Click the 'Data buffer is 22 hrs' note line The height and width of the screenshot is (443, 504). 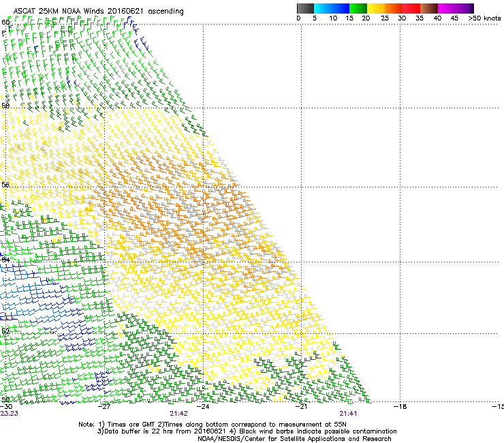(247, 431)
